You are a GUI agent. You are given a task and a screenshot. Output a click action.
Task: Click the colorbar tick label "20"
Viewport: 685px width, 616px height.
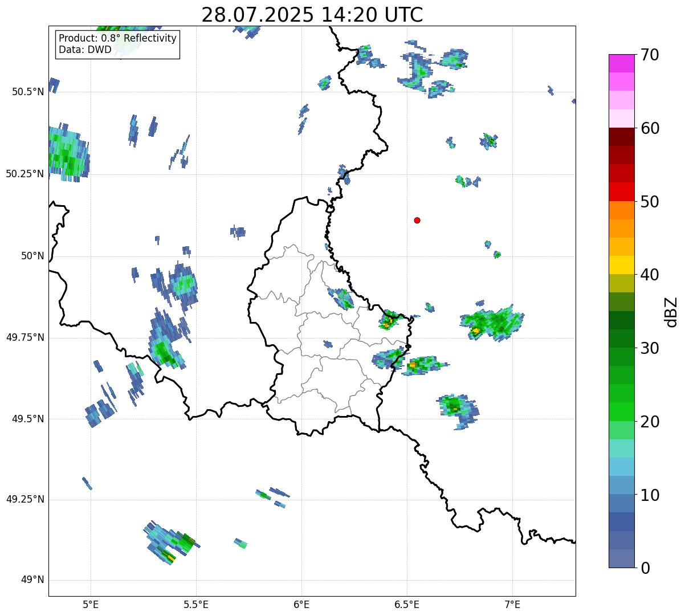click(649, 422)
